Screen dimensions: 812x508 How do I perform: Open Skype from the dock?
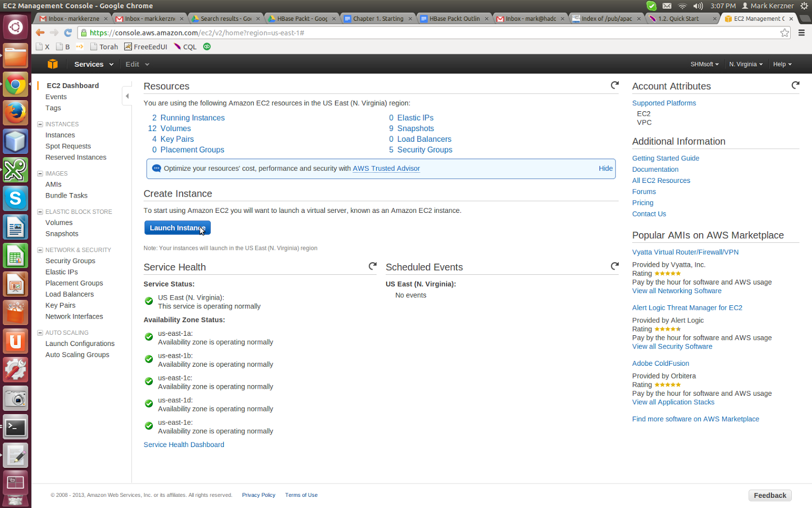[15, 198]
